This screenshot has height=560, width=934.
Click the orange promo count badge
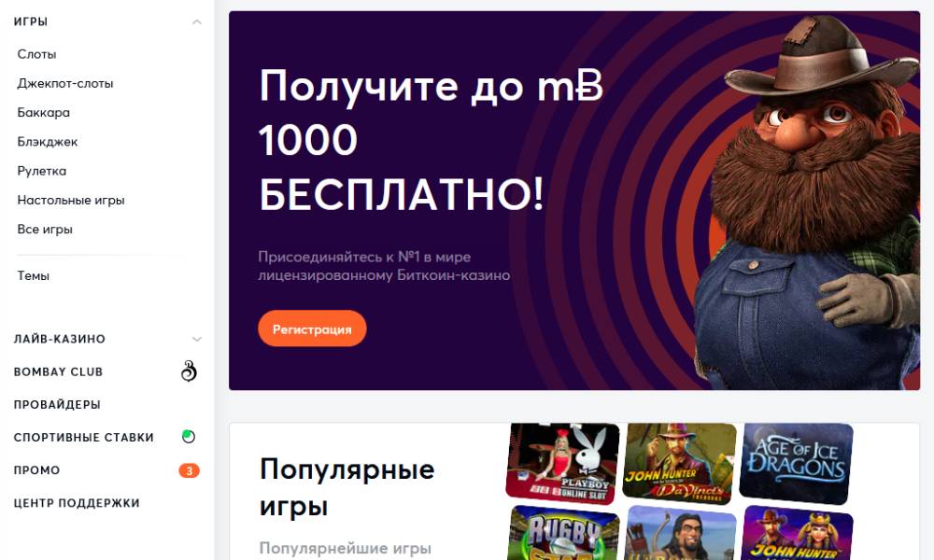(189, 470)
